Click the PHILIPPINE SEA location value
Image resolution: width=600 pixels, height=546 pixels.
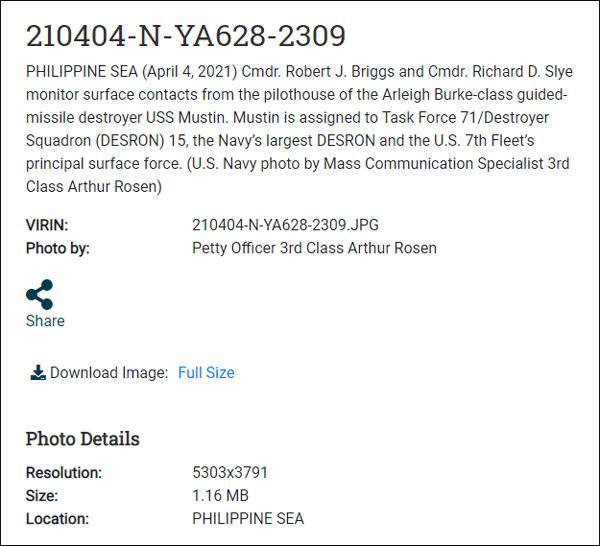tap(248, 519)
